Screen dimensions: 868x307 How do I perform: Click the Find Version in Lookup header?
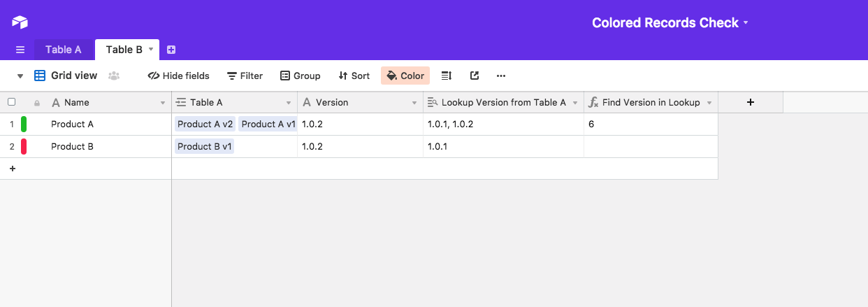click(651, 102)
